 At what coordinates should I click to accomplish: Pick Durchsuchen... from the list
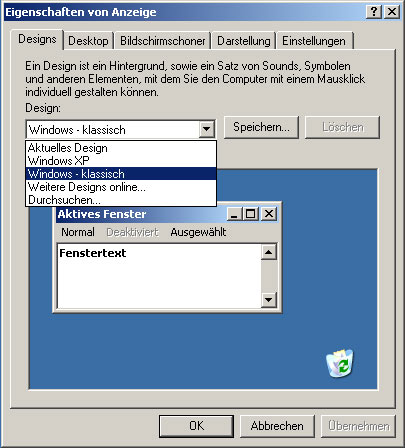coord(121,200)
